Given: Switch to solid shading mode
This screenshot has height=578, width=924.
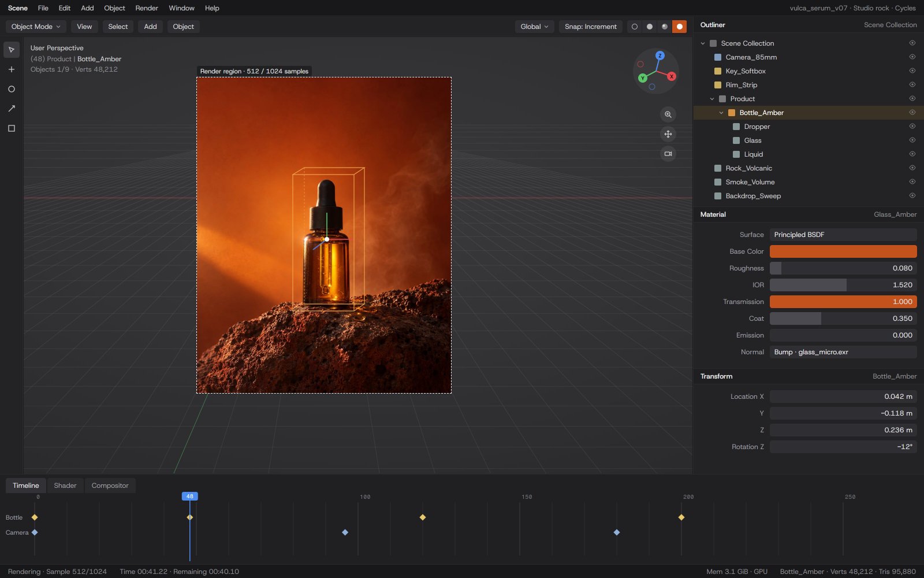Looking at the screenshot, I should click(x=650, y=27).
